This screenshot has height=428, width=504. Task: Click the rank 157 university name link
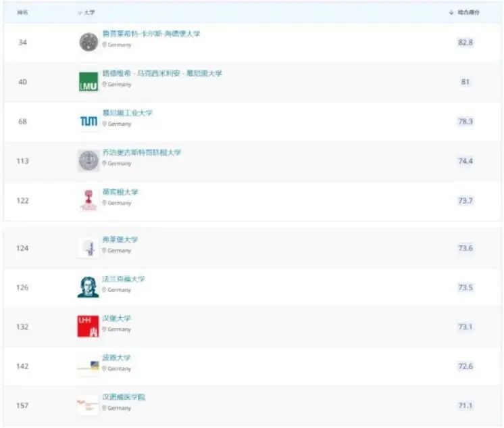124,397
